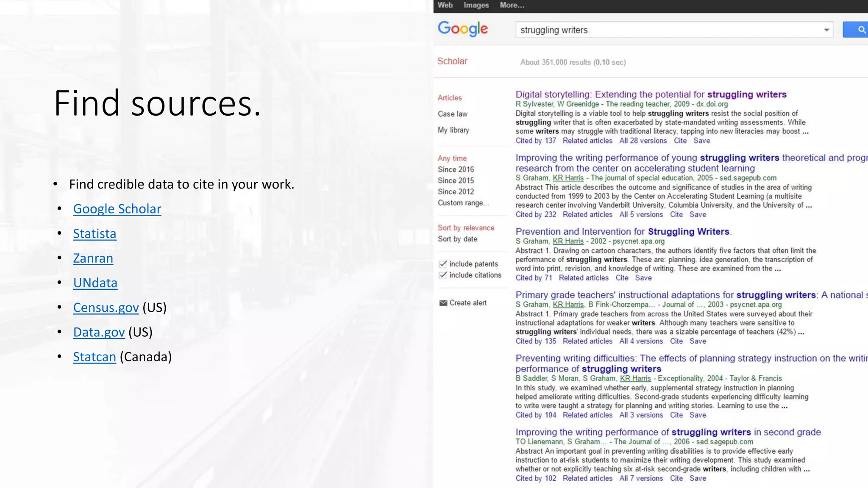Click Related articles in Cited by 137 row
The image size is (868, 488).
coord(587,141)
